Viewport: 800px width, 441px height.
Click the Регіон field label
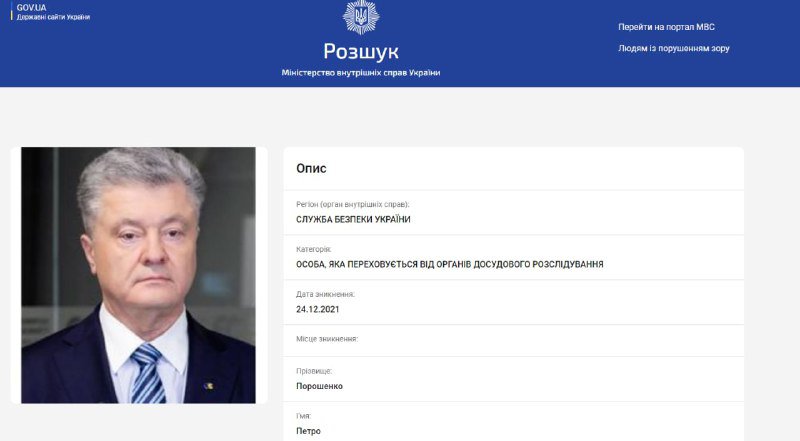point(353,204)
